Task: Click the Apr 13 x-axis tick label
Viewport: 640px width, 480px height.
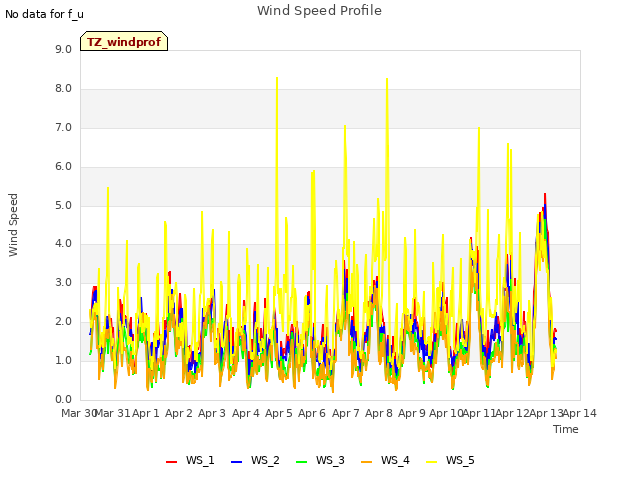Action: pos(546,413)
